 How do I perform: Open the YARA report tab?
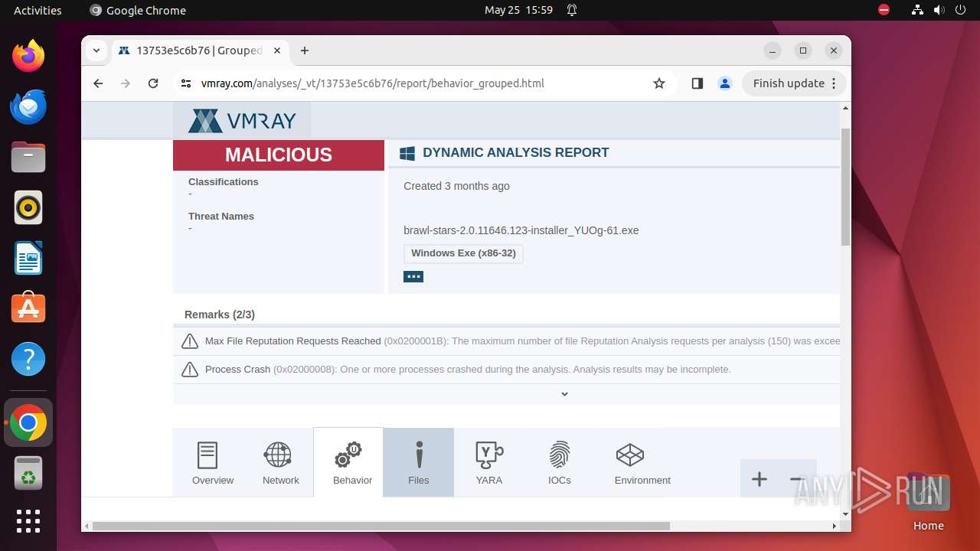click(x=489, y=463)
